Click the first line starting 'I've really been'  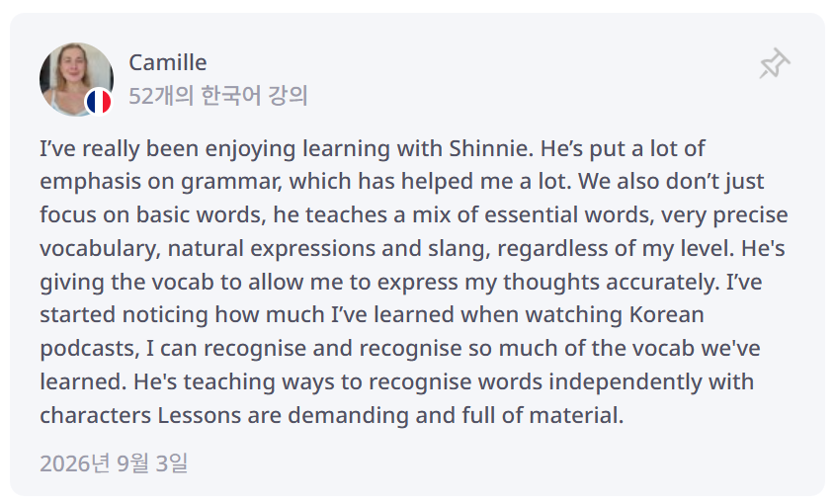click(x=373, y=148)
